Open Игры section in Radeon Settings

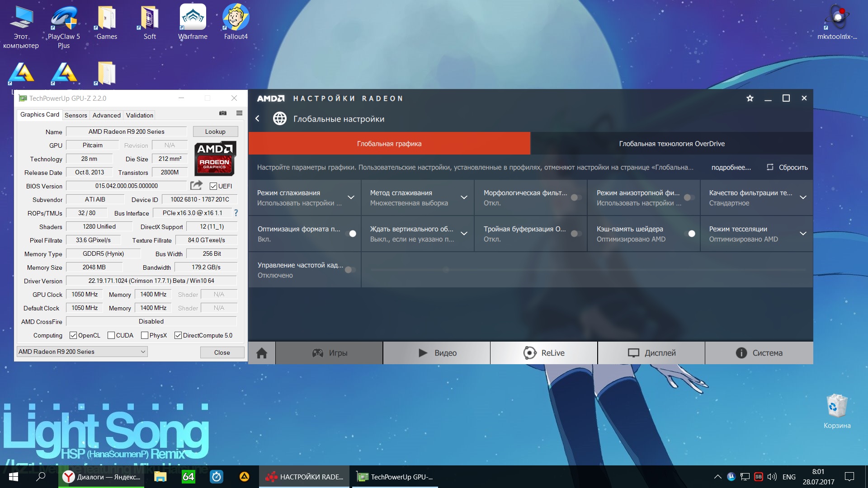(329, 353)
